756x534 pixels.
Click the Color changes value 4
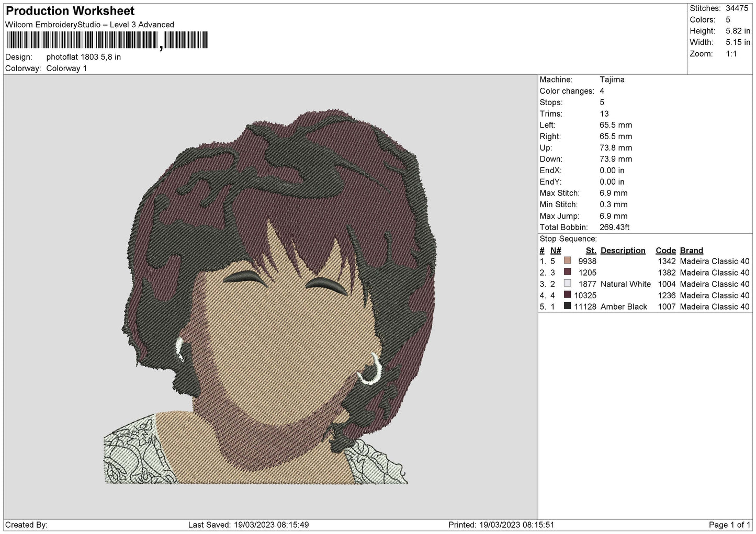602,91
